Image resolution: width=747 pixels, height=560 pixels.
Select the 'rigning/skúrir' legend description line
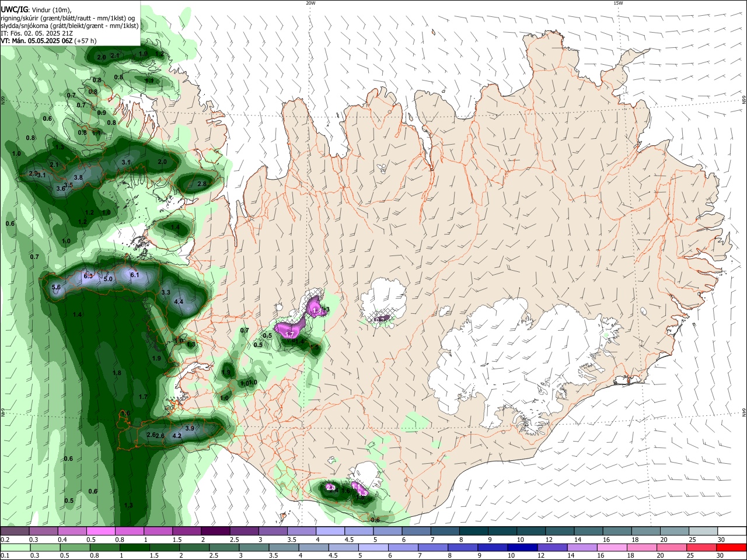pos(68,18)
